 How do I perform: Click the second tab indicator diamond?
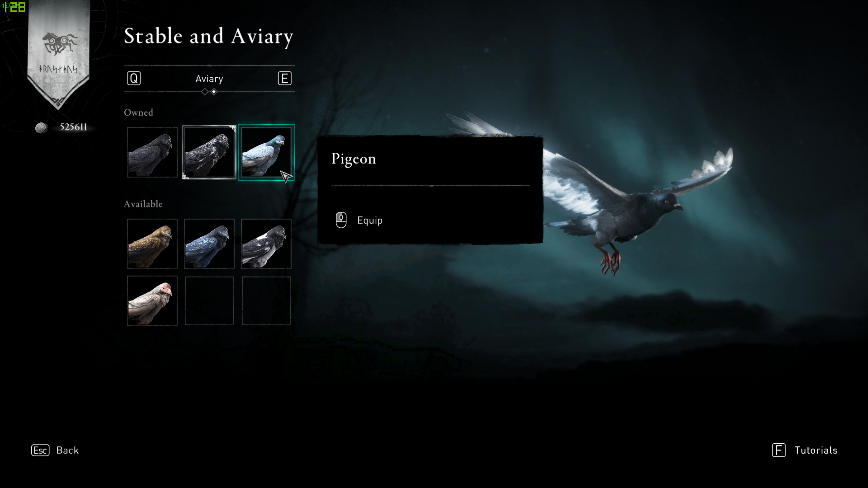point(214,92)
